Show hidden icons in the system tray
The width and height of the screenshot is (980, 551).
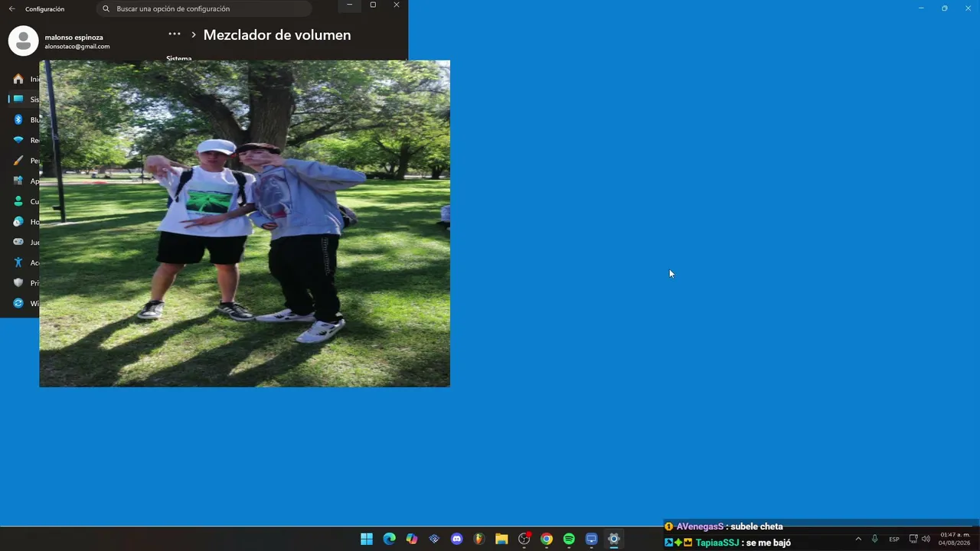[x=858, y=539]
